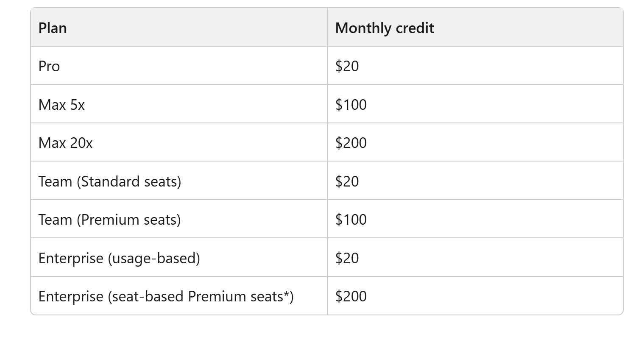644x337 pixels.
Task: Select the Enterprise seat-based Premium seats cell
Action: click(179, 296)
